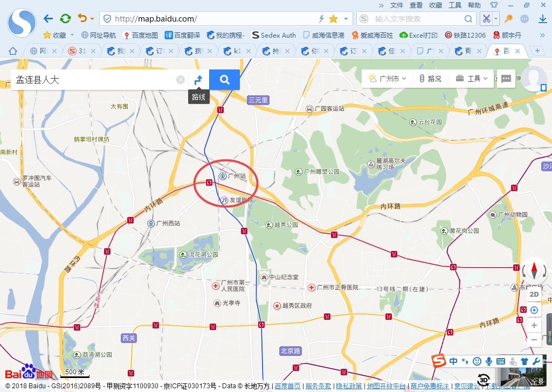Open the 网址导航 bookmark

[x=99, y=35]
